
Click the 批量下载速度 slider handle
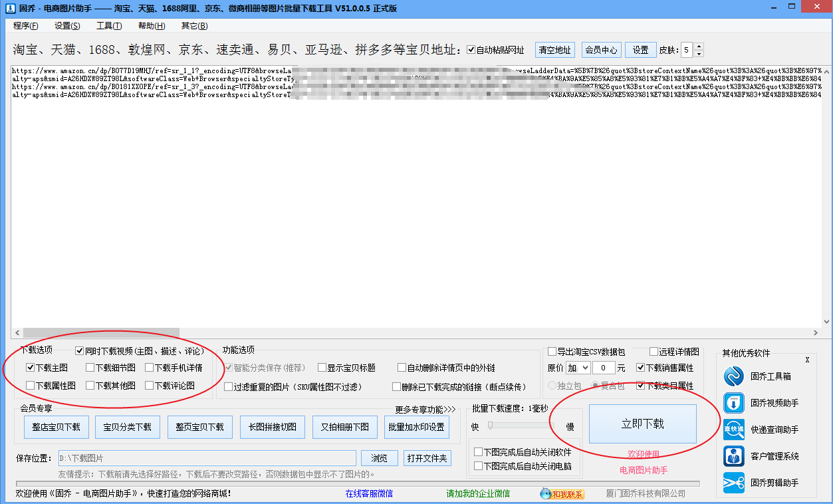490,426
